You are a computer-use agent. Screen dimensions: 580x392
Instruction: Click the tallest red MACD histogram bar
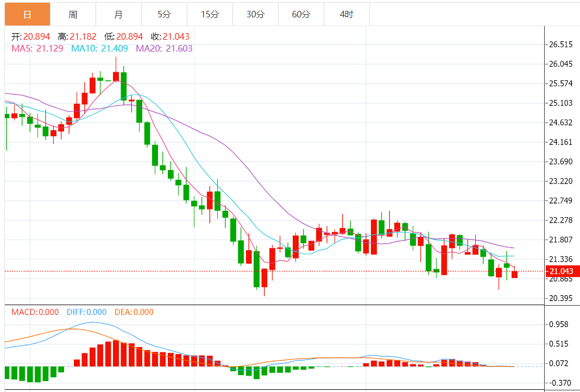pos(116,353)
